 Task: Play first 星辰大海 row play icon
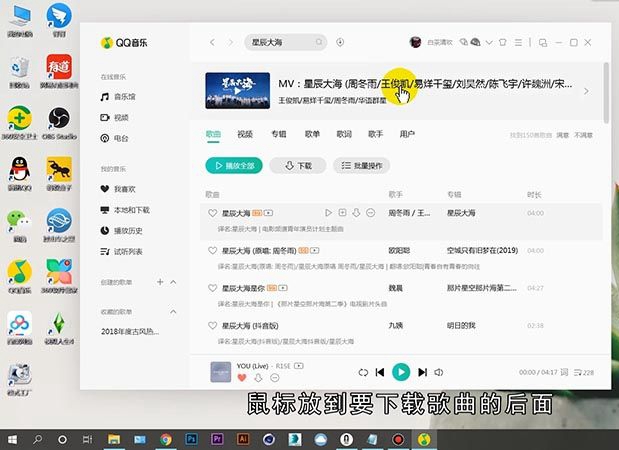pyautogui.click(x=328, y=213)
